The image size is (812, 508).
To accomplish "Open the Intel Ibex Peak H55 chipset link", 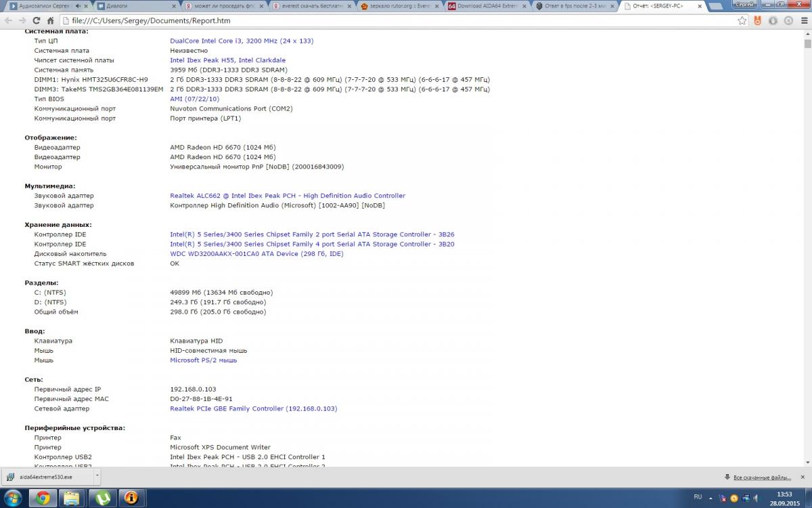I will pyautogui.click(x=227, y=60).
